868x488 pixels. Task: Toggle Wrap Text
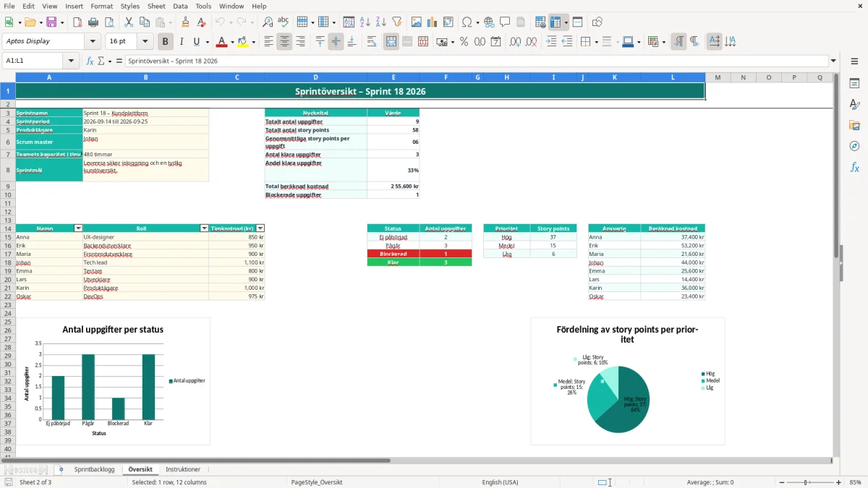372,42
